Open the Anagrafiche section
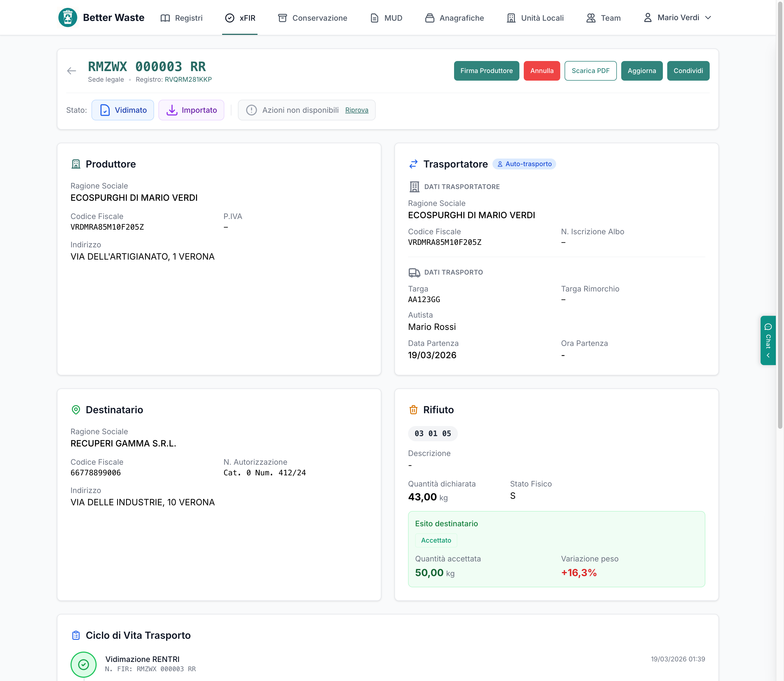Viewport: 784px width, 681px height. 454,18
